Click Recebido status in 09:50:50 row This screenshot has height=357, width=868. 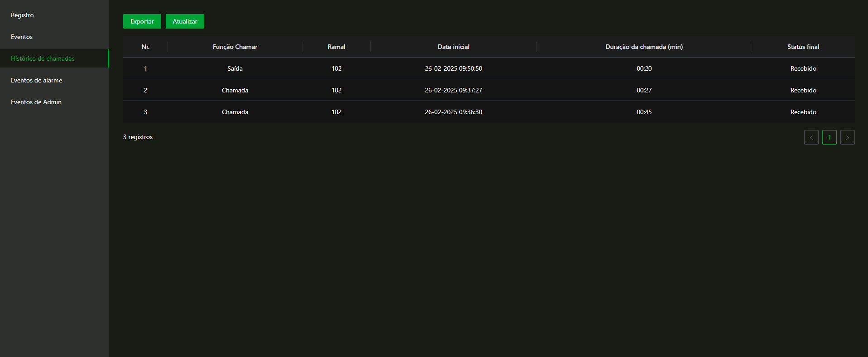pos(803,68)
